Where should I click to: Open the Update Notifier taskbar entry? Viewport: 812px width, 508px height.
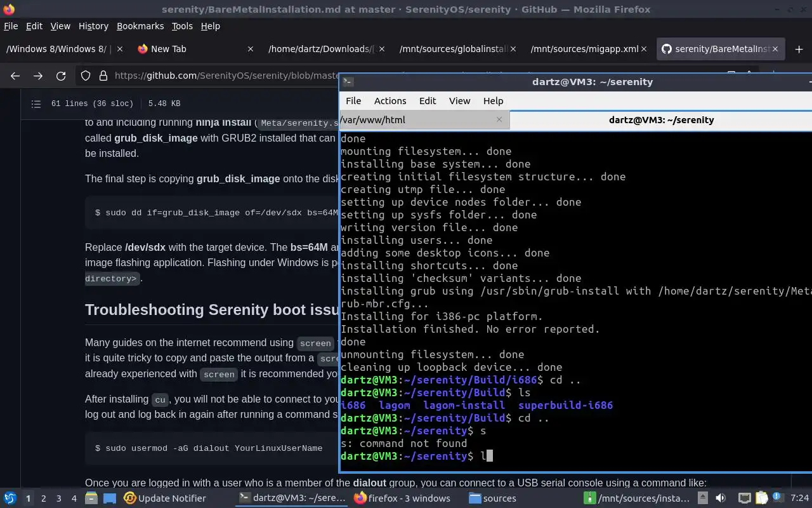[x=165, y=498]
